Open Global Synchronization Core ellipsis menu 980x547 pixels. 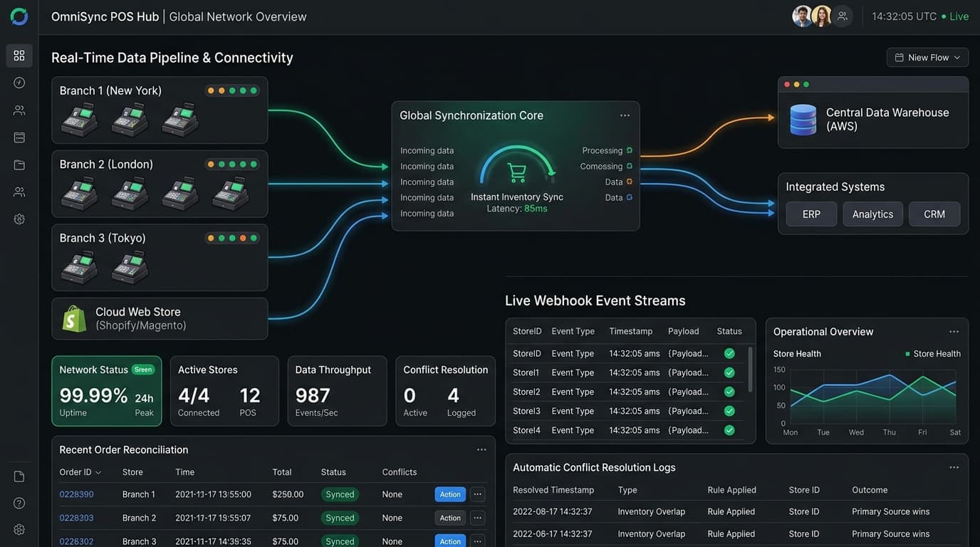coord(625,115)
